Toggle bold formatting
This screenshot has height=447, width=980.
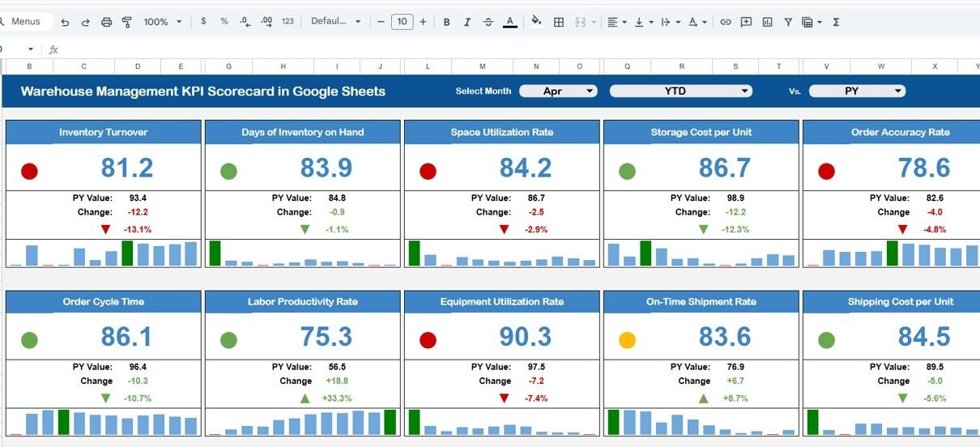click(x=446, y=22)
